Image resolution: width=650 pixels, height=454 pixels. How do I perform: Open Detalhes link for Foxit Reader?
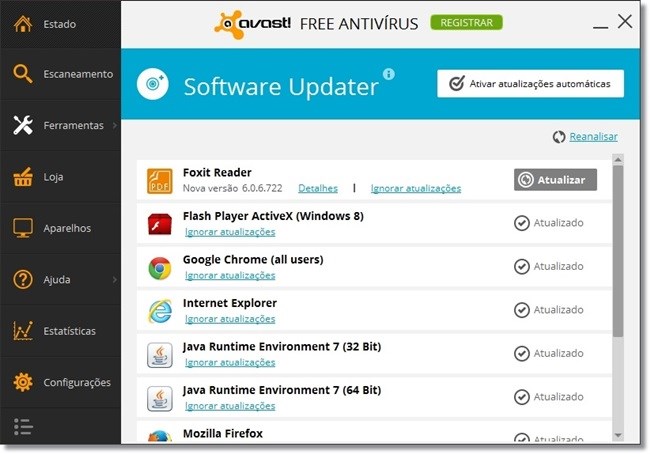point(317,188)
